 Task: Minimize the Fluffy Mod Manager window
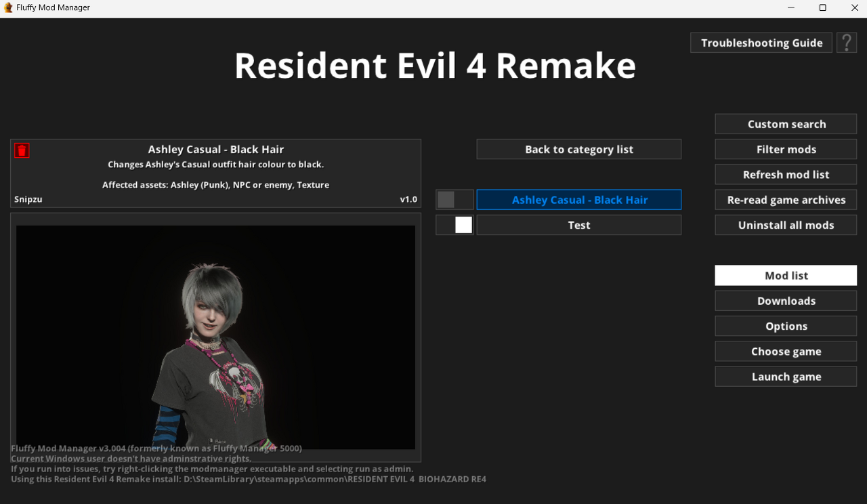pyautogui.click(x=791, y=7)
